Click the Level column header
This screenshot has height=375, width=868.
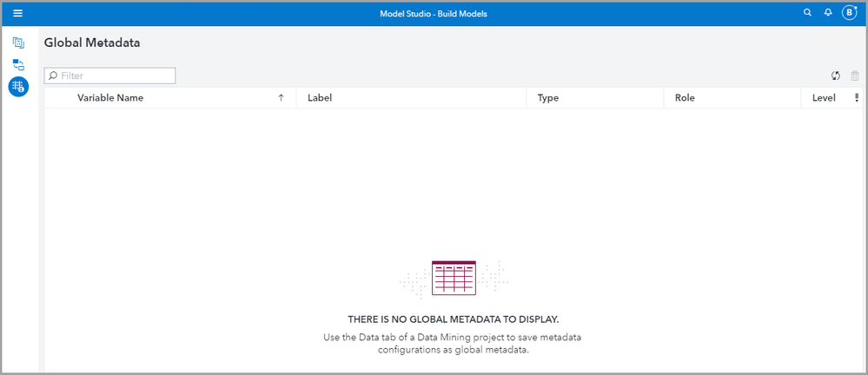tap(824, 98)
